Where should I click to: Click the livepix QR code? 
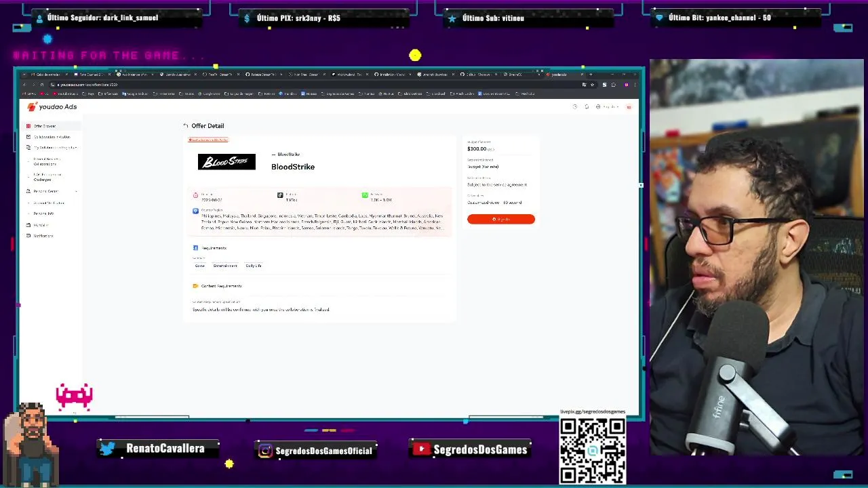pyautogui.click(x=592, y=450)
